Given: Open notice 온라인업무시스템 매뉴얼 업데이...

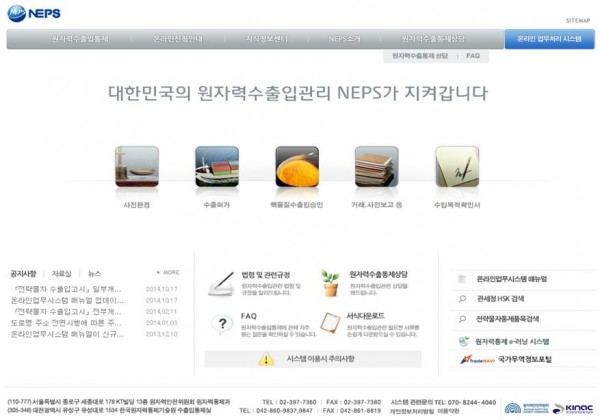Looking at the screenshot, I should (67, 300).
